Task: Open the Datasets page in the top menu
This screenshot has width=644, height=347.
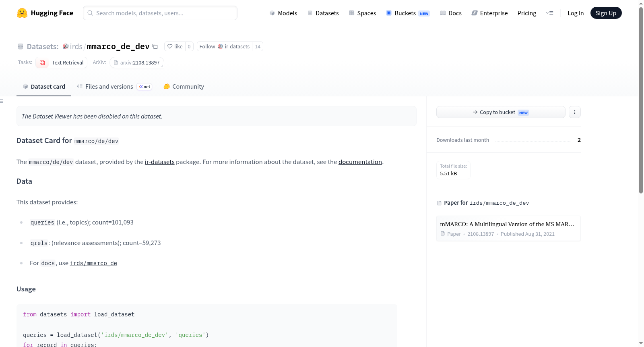Action: tap(323, 13)
